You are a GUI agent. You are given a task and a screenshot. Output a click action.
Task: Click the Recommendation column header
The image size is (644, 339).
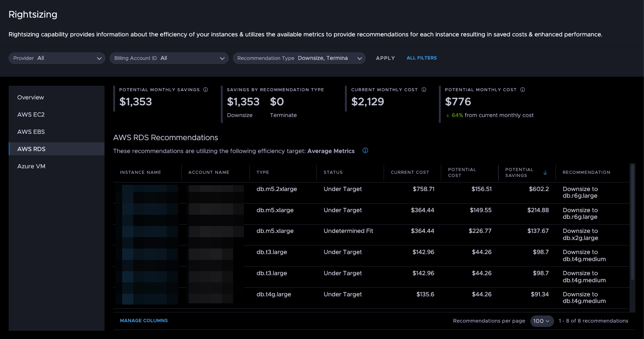(x=586, y=172)
